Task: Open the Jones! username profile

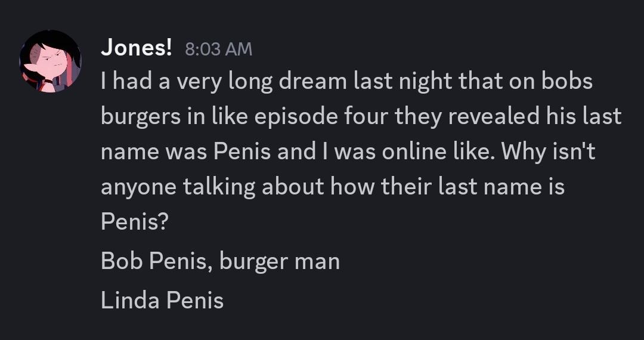Action: (136, 48)
